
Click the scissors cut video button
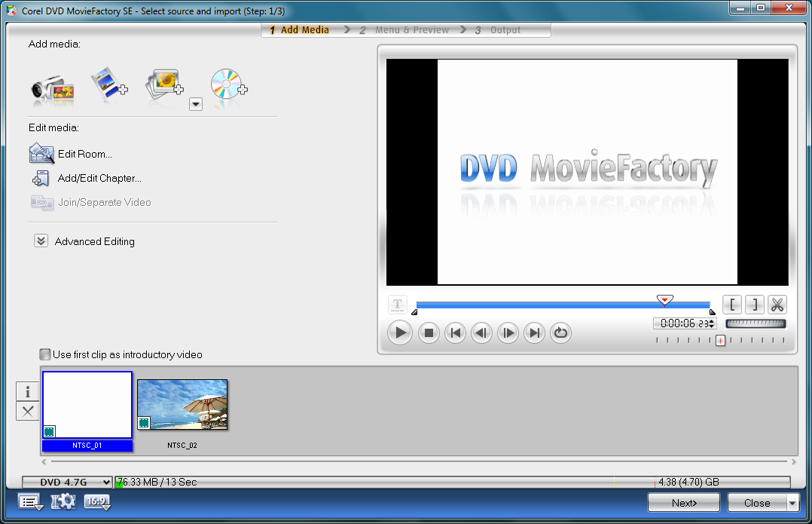pyautogui.click(x=777, y=305)
